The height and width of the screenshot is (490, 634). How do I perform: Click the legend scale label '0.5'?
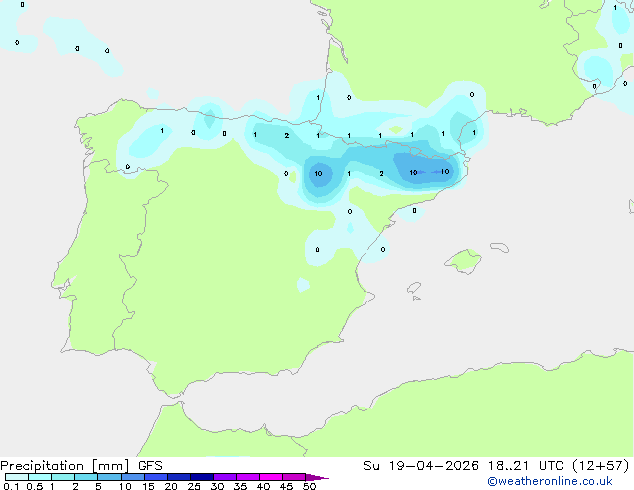(35, 486)
